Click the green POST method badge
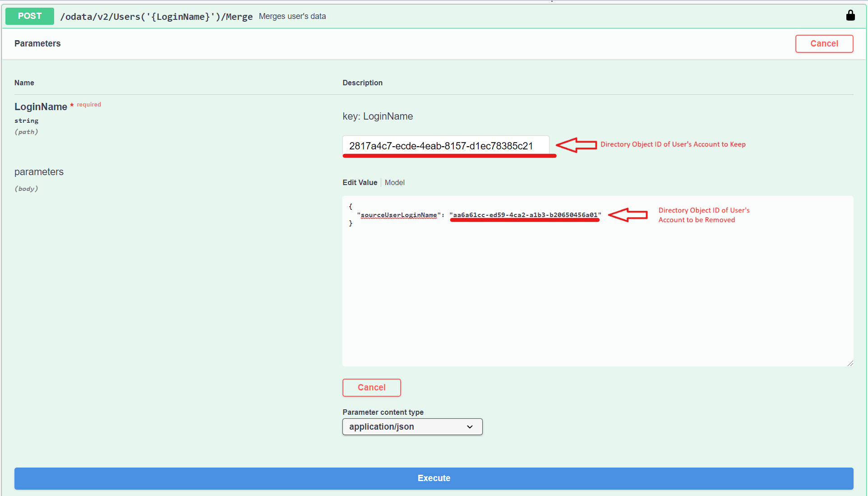Image resolution: width=868 pixels, height=496 pixels. tap(30, 16)
